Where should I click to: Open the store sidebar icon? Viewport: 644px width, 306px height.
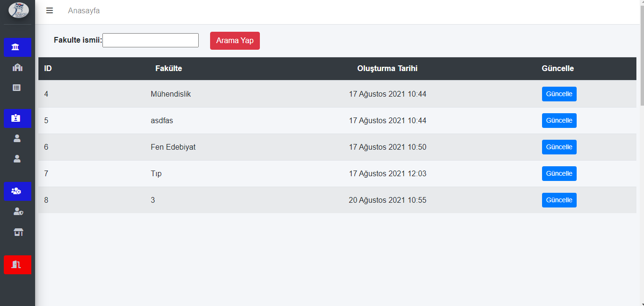[18, 232]
